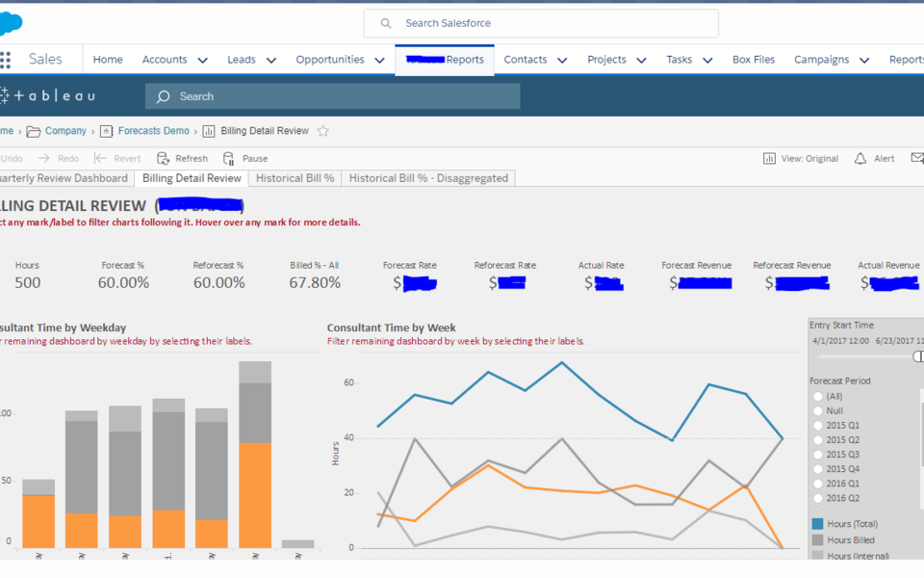Viewport: 924px width, 578px height.
Task: Click the Entry Start Time slider handle
Action: click(x=918, y=356)
